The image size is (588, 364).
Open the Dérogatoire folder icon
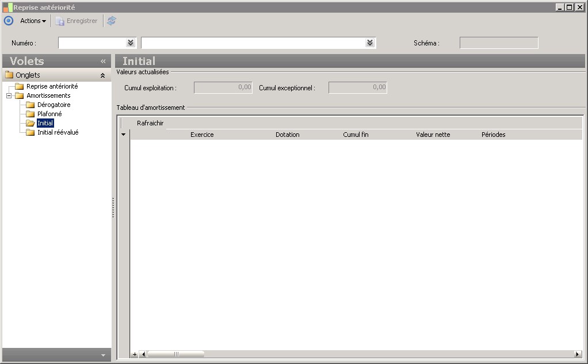pyautogui.click(x=30, y=105)
